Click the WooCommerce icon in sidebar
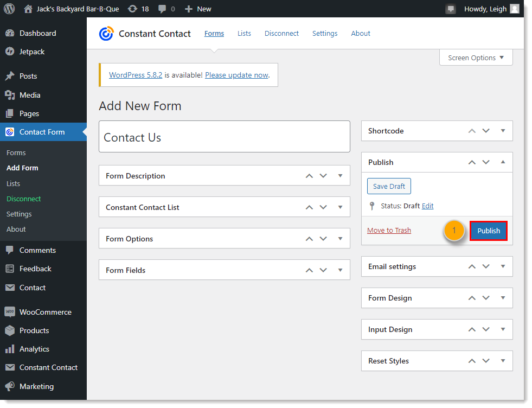This screenshot has height=408, width=532. tap(10, 311)
